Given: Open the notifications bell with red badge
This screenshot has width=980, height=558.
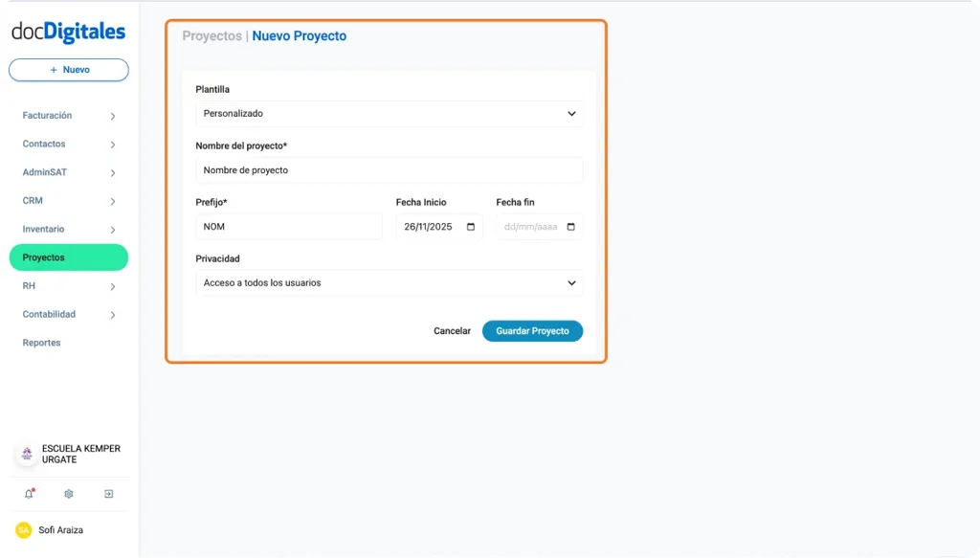Looking at the screenshot, I should click(29, 493).
